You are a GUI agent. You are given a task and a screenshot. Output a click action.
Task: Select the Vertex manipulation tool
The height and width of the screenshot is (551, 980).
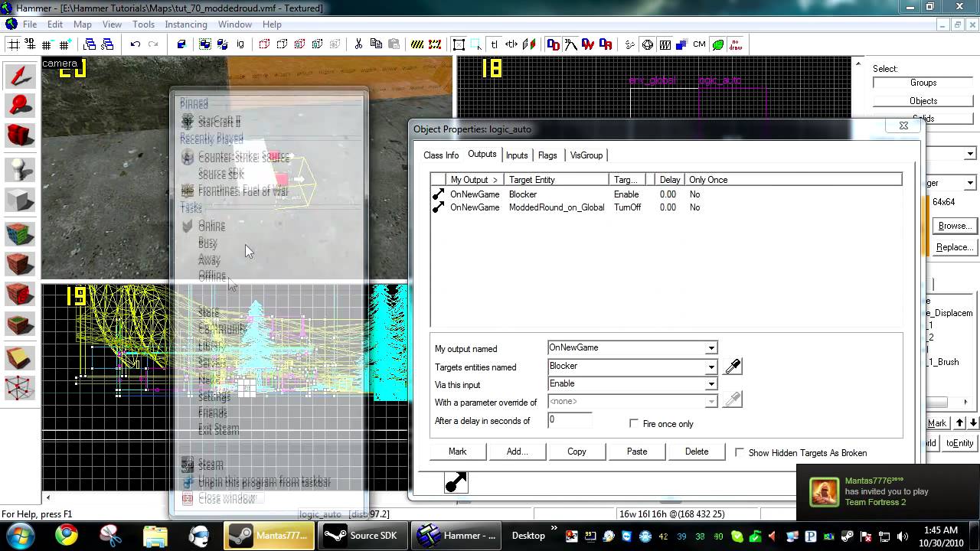point(20,387)
